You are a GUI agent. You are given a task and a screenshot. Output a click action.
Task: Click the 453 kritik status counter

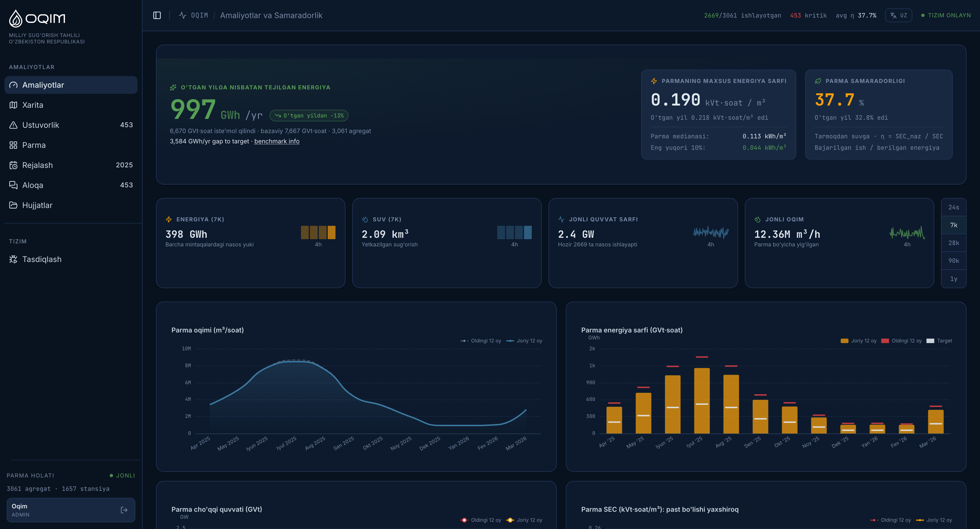tap(808, 15)
